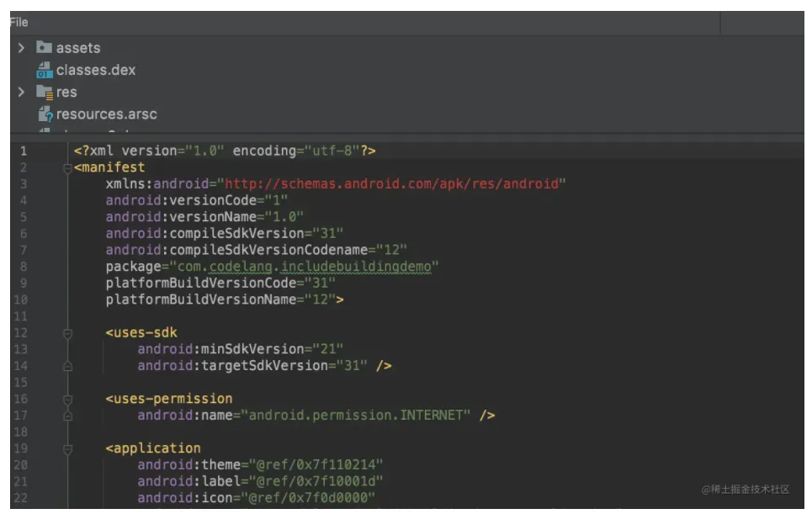Expand the assets folder chevron
This screenshot has width=812, height=514.
[21, 48]
